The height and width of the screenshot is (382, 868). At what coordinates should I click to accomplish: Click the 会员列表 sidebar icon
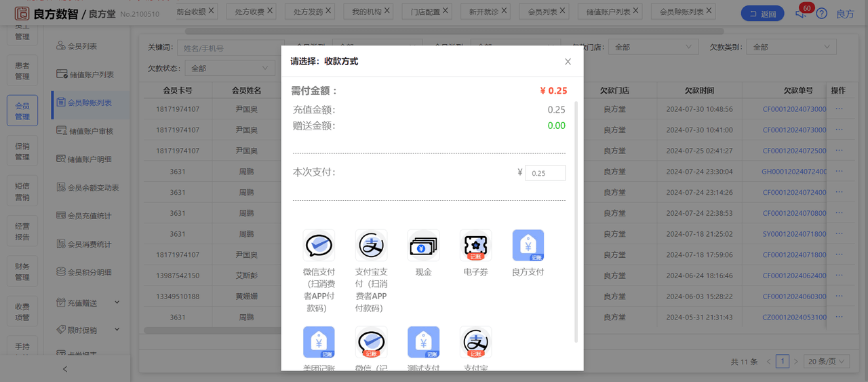pyautogui.click(x=60, y=46)
